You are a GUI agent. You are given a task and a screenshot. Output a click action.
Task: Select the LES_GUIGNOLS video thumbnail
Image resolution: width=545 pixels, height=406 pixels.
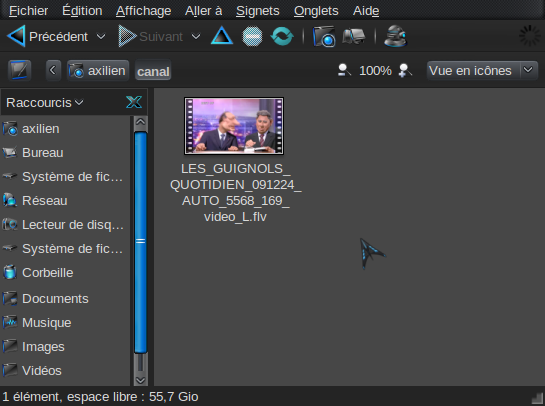pyautogui.click(x=234, y=126)
